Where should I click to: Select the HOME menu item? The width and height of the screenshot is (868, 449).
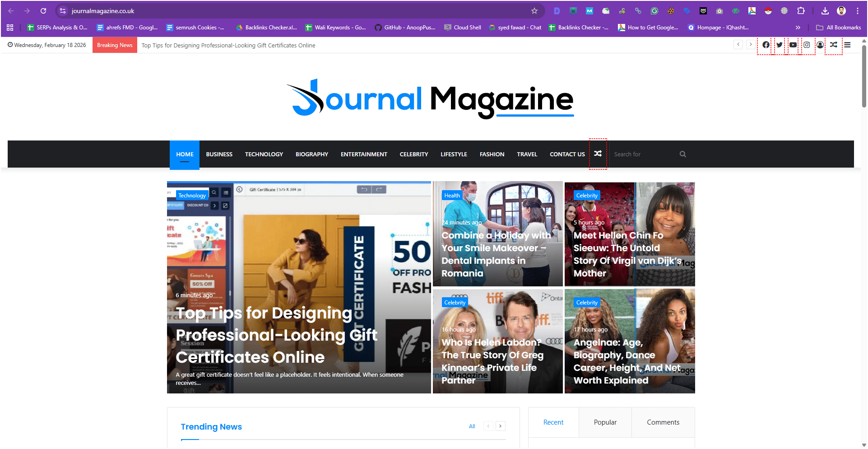(x=185, y=154)
